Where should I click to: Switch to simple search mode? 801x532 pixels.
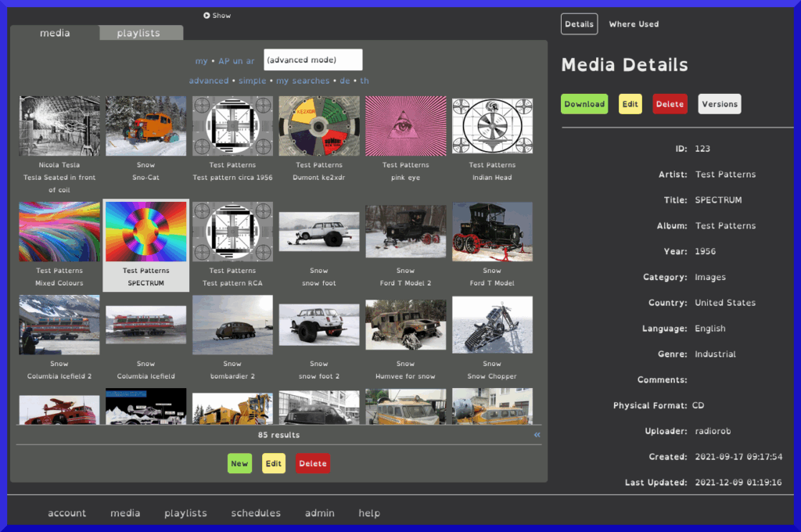[x=252, y=81]
